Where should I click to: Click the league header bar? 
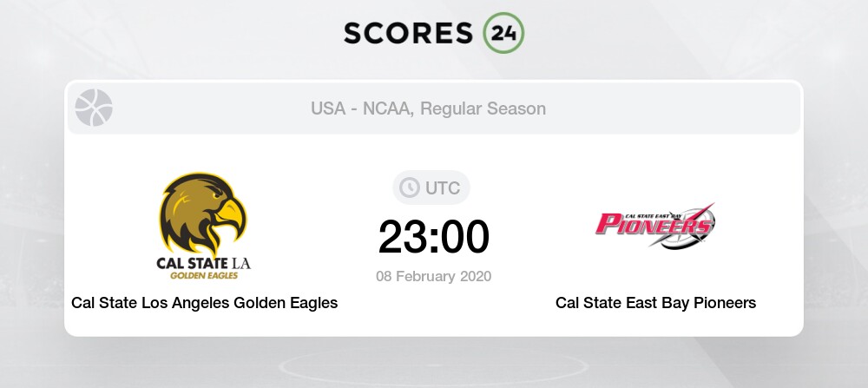tap(434, 109)
